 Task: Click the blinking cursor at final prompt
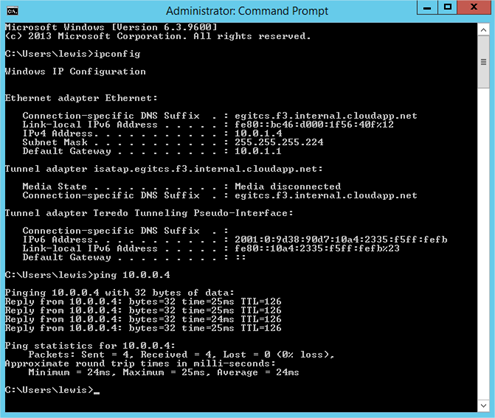[x=97, y=393]
